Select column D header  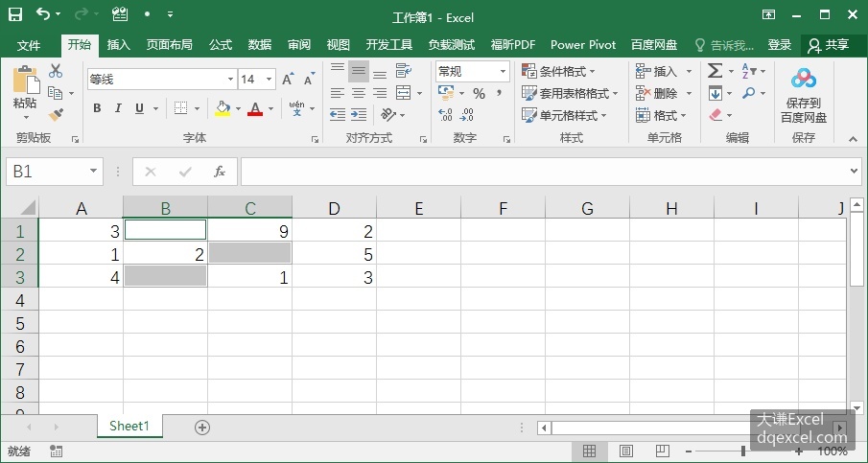pos(335,208)
